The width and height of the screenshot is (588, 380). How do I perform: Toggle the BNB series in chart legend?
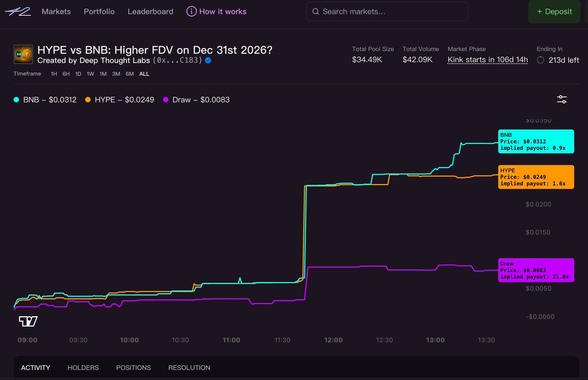[45, 100]
